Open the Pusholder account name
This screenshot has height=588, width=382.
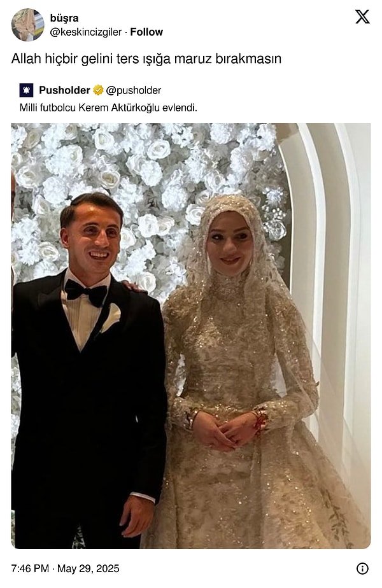coord(64,90)
